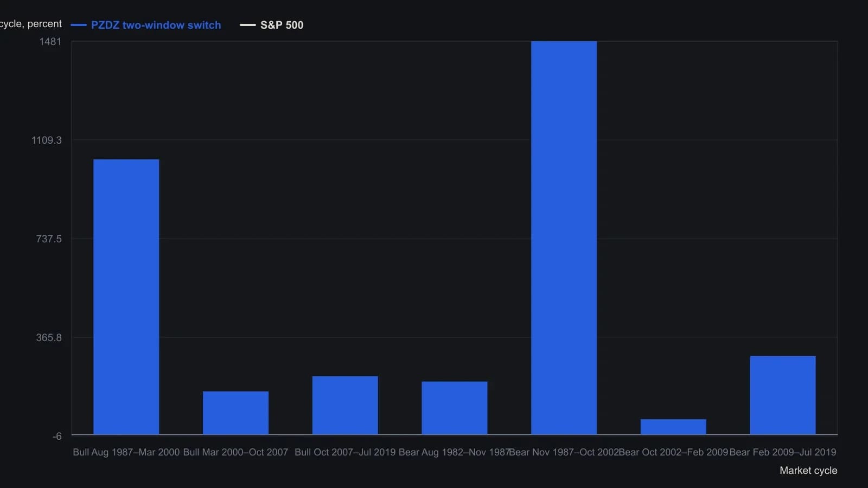Select the Bull Oct 2007–Jul 2019 bar

pos(345,405)
